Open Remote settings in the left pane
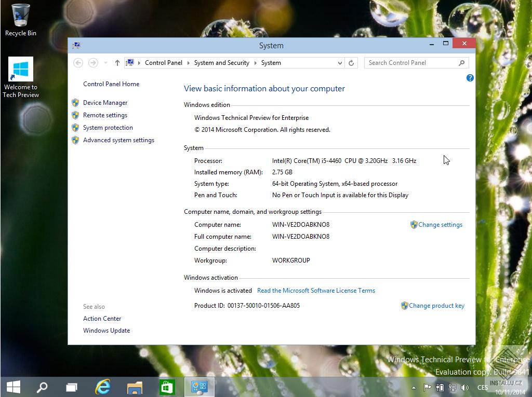This screenshot has height=397, width=532. (105, 115)
